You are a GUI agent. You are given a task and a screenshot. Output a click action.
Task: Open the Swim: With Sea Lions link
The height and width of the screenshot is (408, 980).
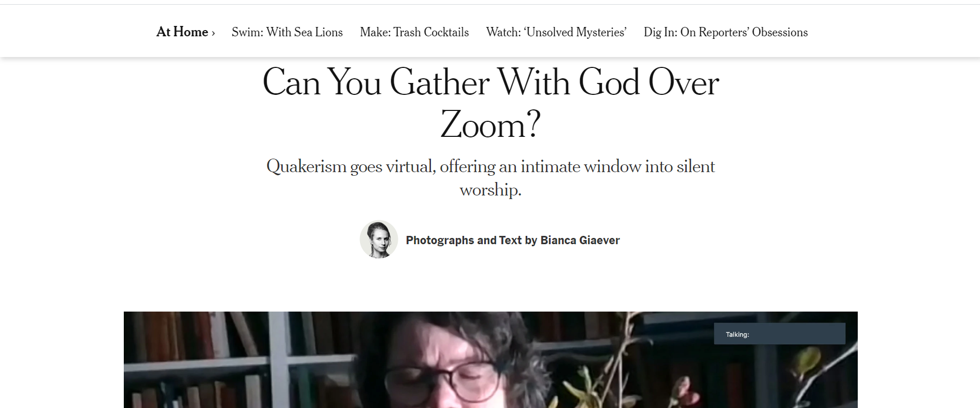pyautogui.click(x=287, y=32)
